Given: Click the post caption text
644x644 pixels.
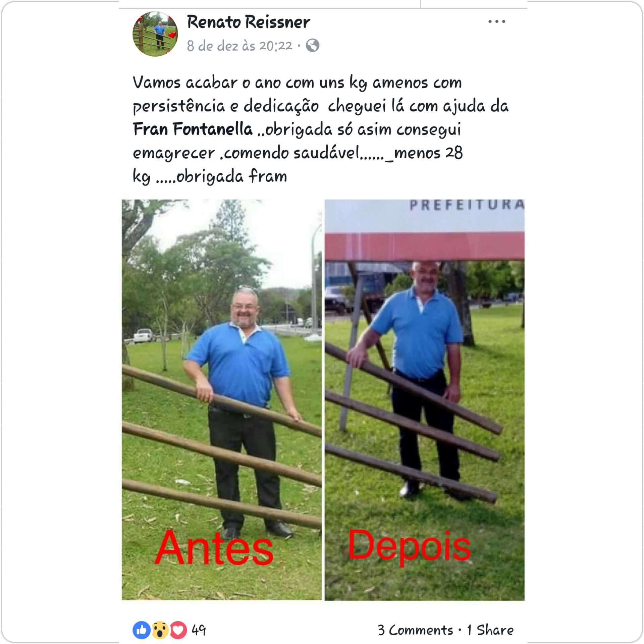Looking at the screenshot, I should pos(321,129).
